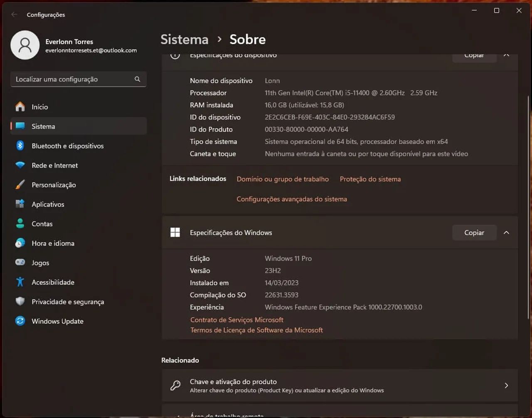Select Aplicativos in the sidebar

[x=78, y=204]
